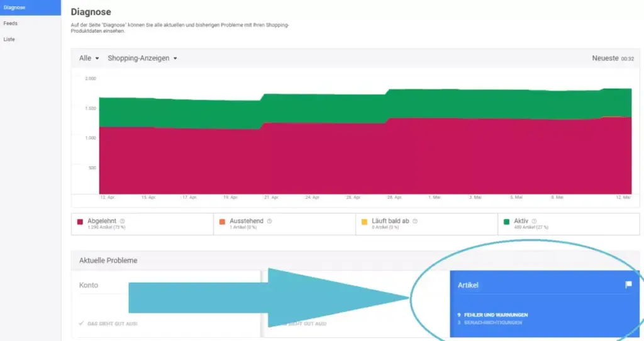Open the Alle filter dropdown
Screen dimensions: 644x341
pos(89,59)
